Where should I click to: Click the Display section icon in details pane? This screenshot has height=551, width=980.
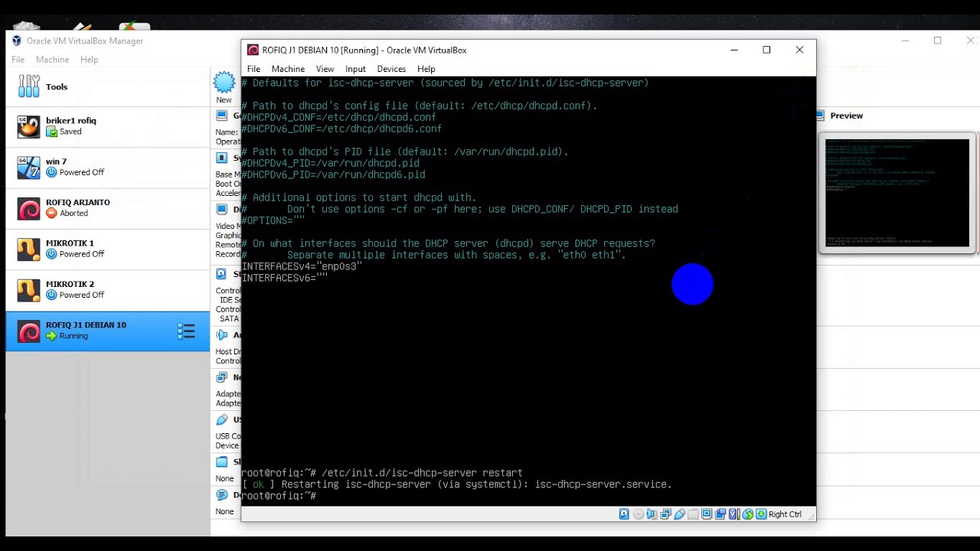pos(221,209)
